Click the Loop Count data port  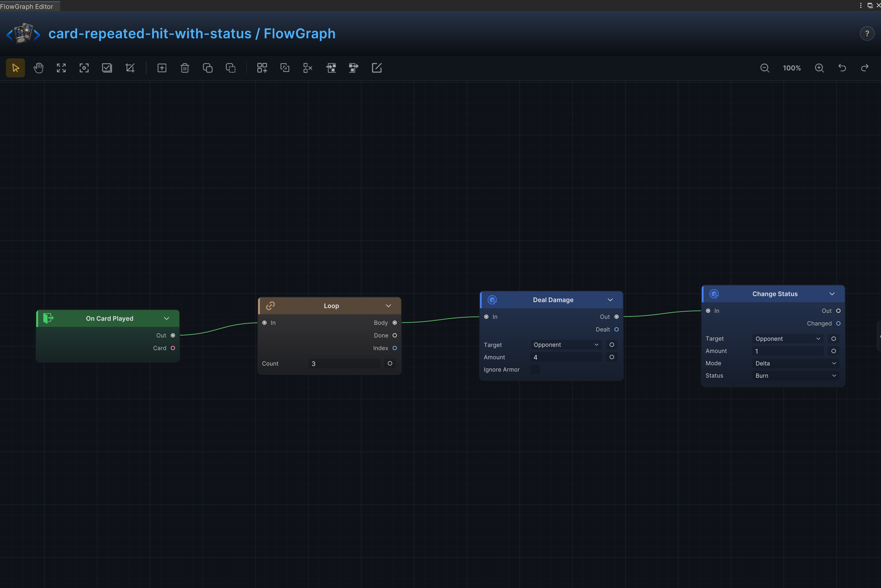[x=390, y=363]
